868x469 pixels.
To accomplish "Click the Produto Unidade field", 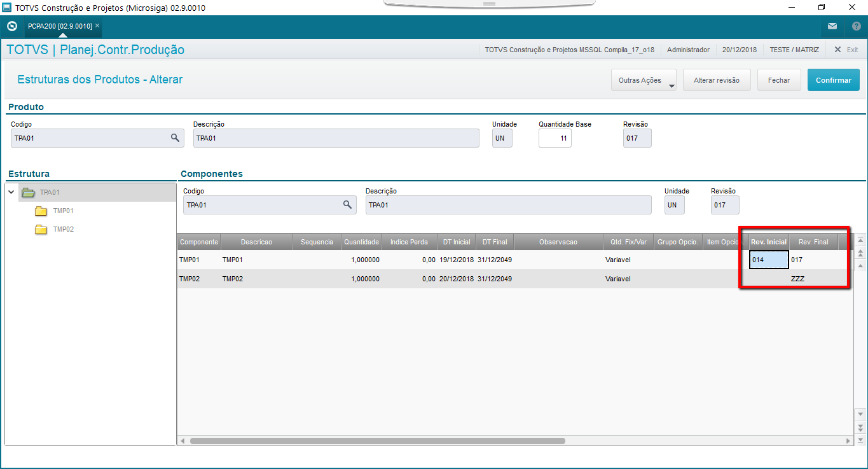I will [502, 138].
